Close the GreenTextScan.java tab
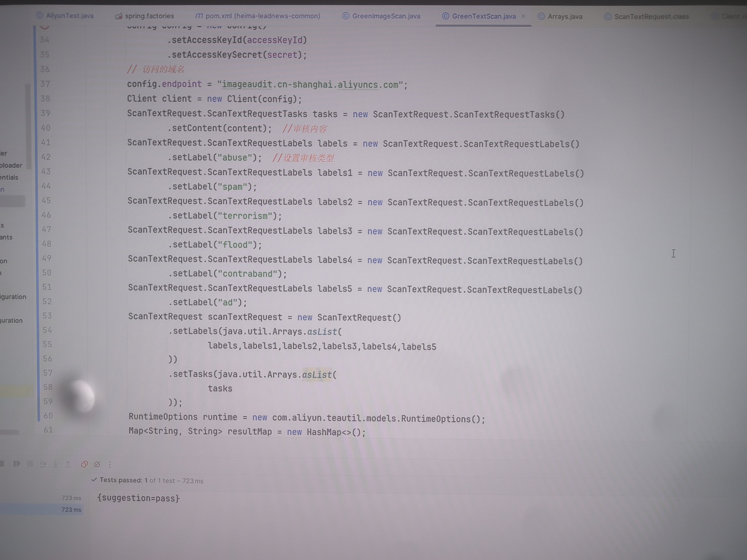Image resolution: width=747 pixels, height=560 pixels. point(523,16)
